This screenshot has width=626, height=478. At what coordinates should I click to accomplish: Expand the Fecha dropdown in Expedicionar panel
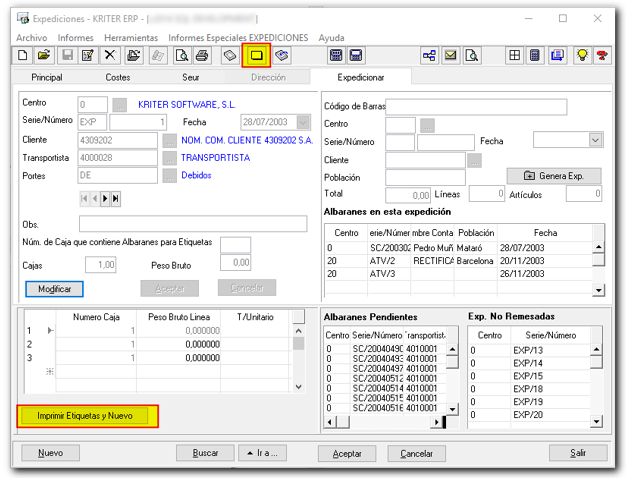[595, 140]
